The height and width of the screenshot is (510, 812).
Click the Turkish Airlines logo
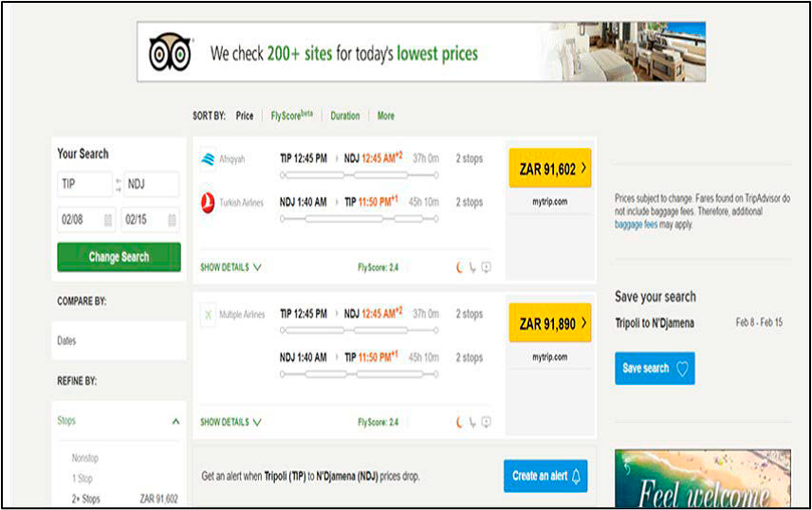point(209,202)
